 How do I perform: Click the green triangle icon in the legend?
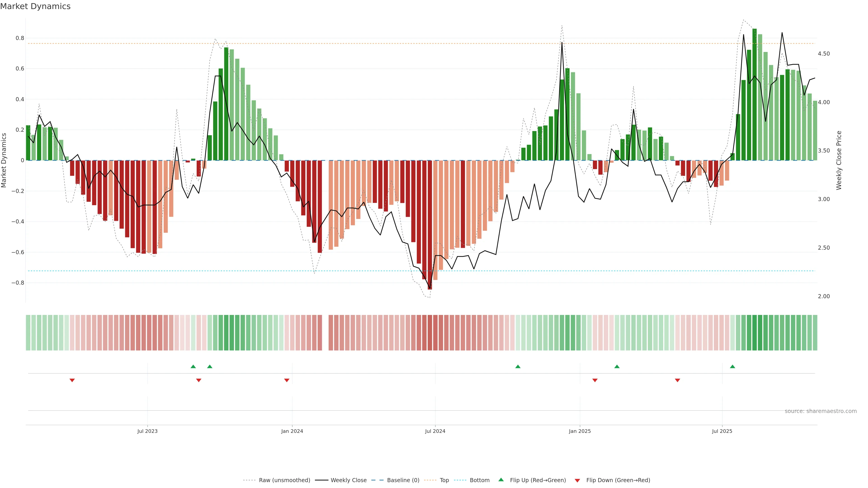coord(501,480)
